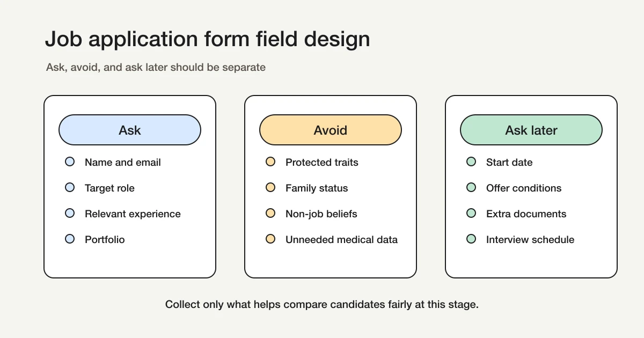Screen dimensions: 644x338
Task: Click the fairness note at the bottom
Action: 321,304
